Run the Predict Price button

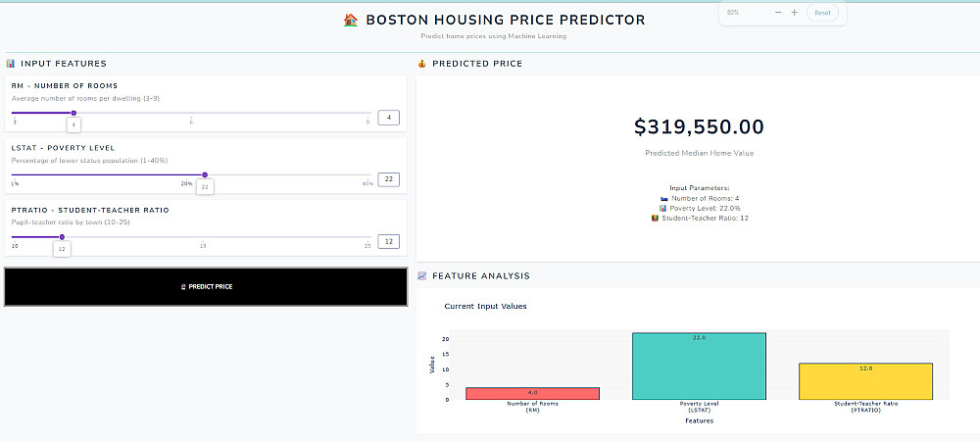tap(206, 287)
